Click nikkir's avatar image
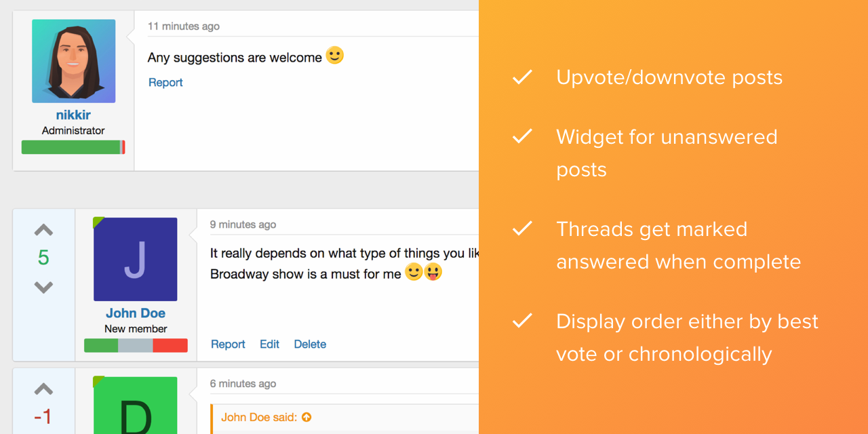 pyautogui.click(x=73, y=61)
